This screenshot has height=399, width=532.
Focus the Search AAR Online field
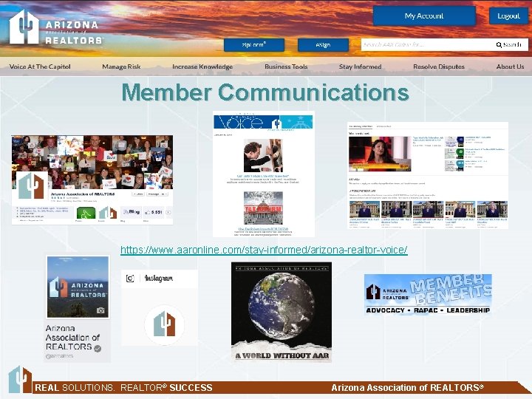[427, 44]
